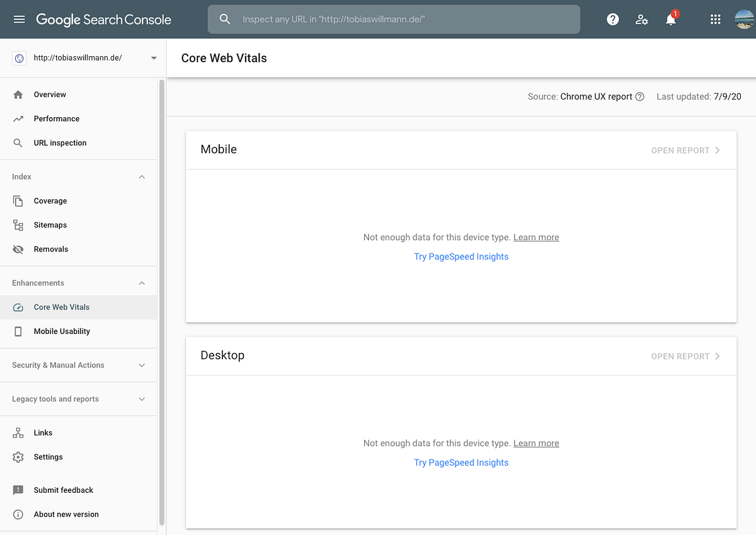Open the Google apps grid
Image resolution: width=756 pixels, height=535 pixels.
[x=715, y=20]
